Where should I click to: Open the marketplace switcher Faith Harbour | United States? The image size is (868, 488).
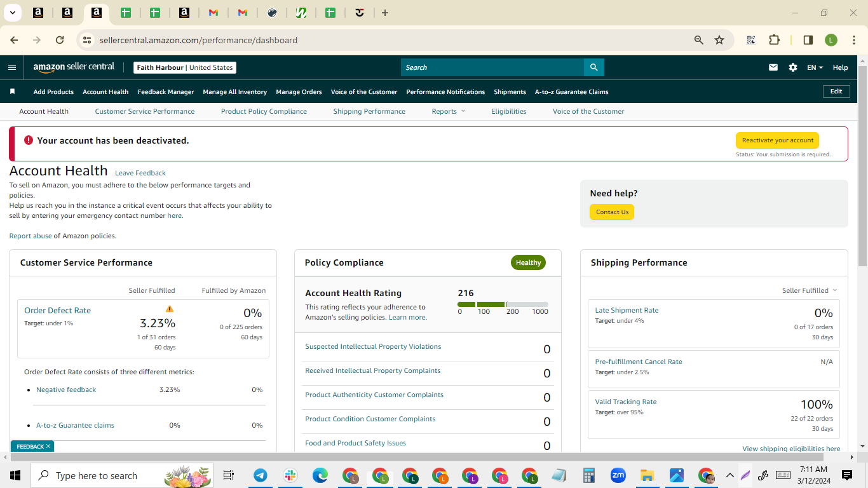point(185,67)
